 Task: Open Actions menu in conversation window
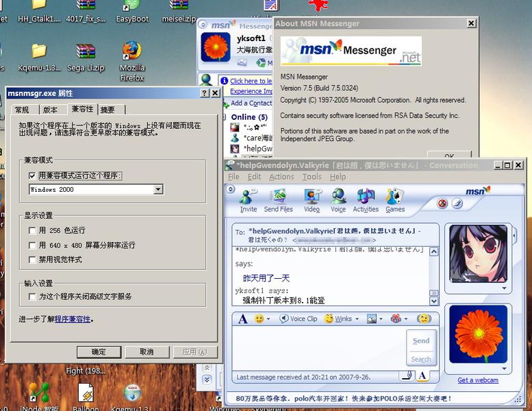click(x=281, y=177)
